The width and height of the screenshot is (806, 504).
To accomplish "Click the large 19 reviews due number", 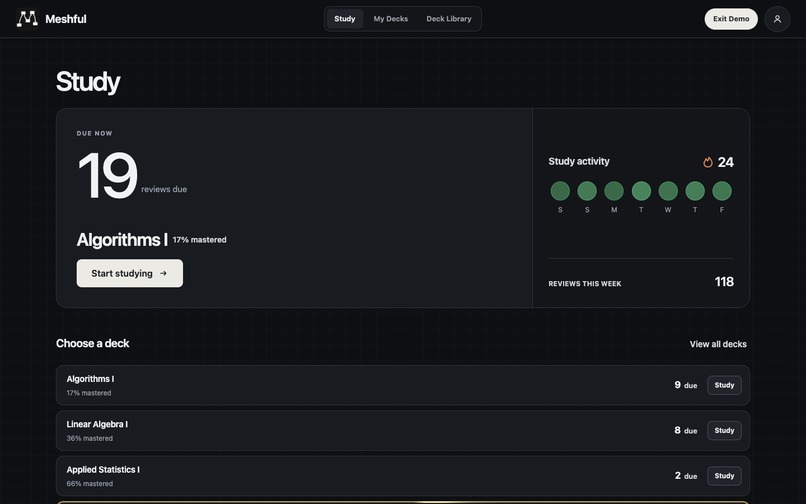I will pyautogui.click(x=107, y=175).
